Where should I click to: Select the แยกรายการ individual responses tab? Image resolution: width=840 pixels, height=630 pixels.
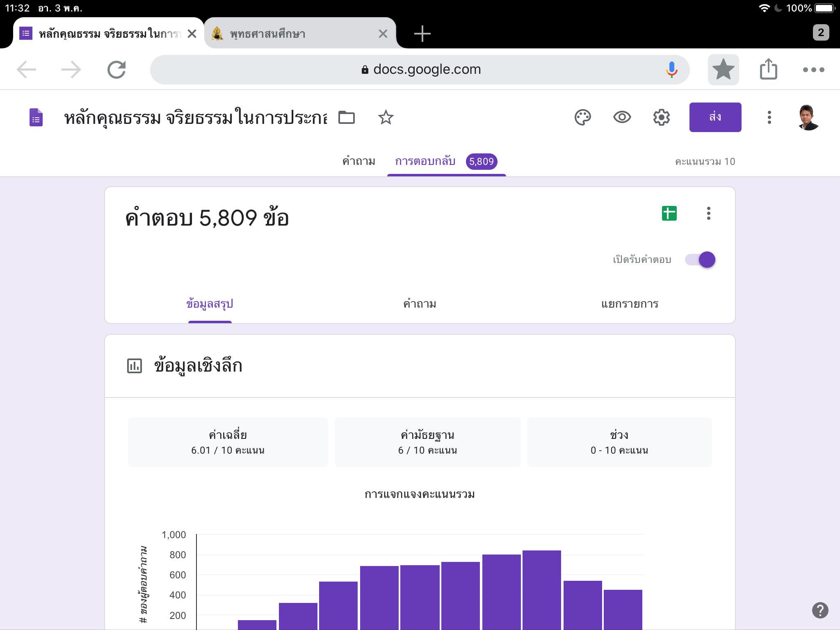(x=630, y=304)
